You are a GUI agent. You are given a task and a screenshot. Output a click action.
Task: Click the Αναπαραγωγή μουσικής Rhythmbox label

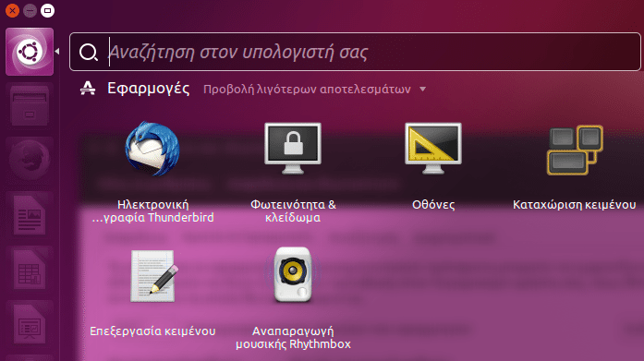[x=293, y=337]
